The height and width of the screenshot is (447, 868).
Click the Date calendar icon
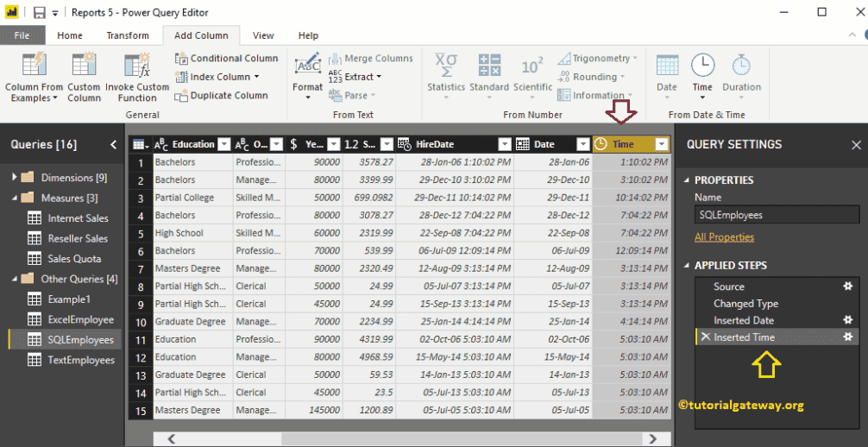tap(667, 66)
